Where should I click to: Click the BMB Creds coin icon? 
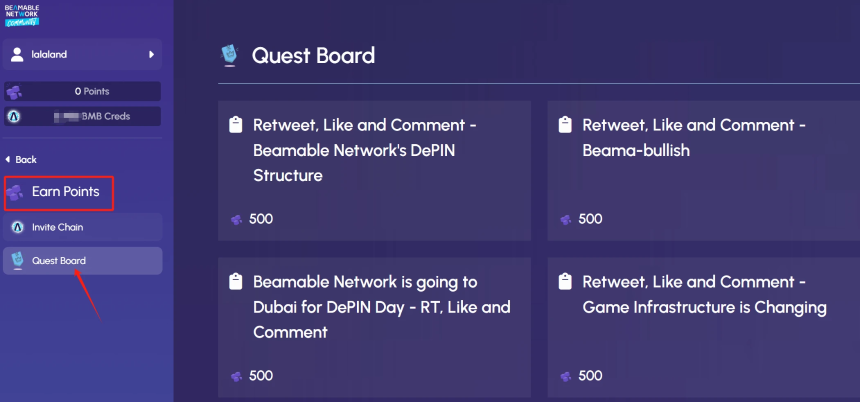click(x=14, y=116)
